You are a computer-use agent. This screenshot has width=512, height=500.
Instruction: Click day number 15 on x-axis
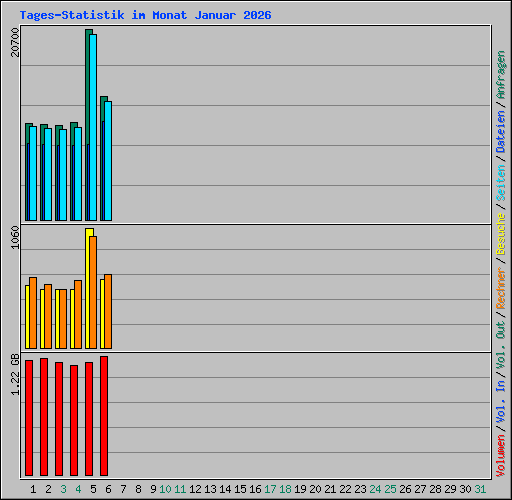240,489
